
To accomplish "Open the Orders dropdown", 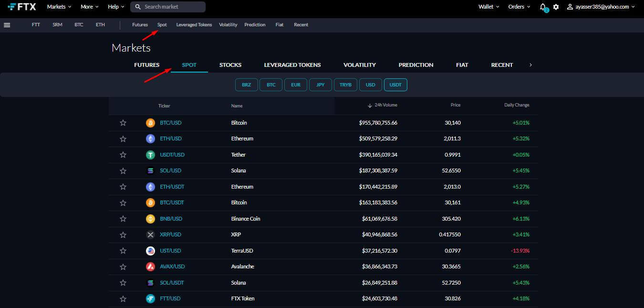I will tap(519, 7).
